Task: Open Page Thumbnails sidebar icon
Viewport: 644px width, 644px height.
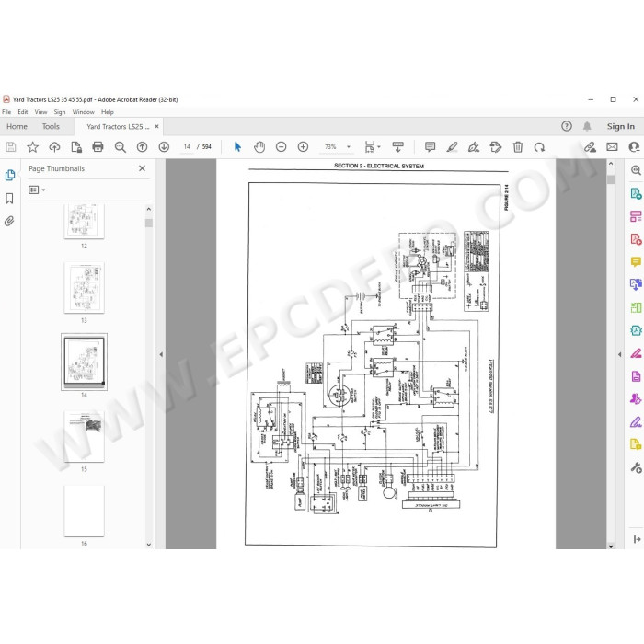Action: coord(10,176)
